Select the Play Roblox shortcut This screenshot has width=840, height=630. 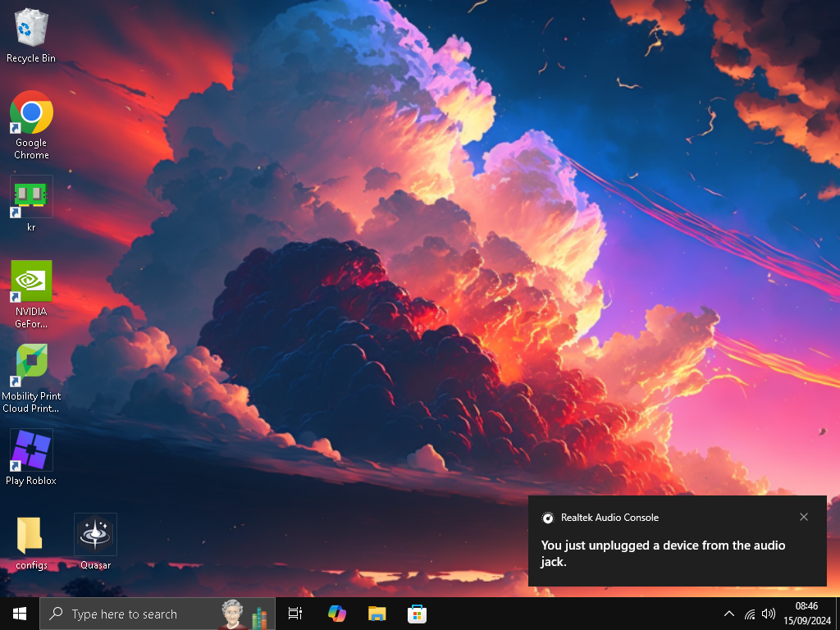point(31,457)
